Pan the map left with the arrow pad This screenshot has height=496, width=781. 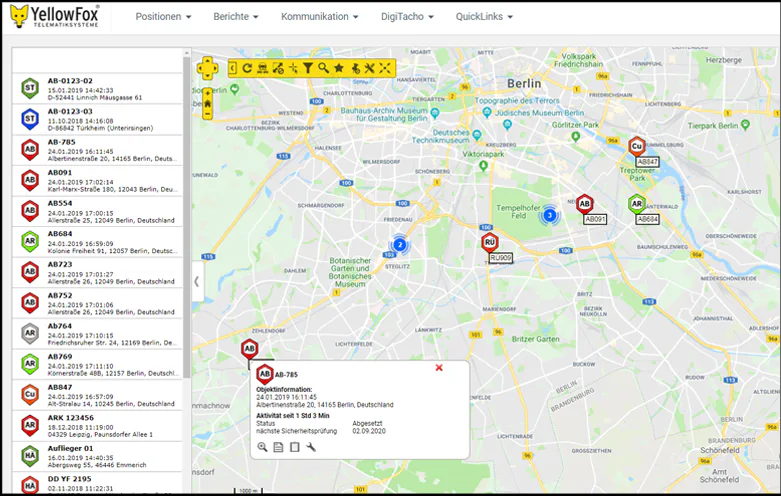[201, 68]
